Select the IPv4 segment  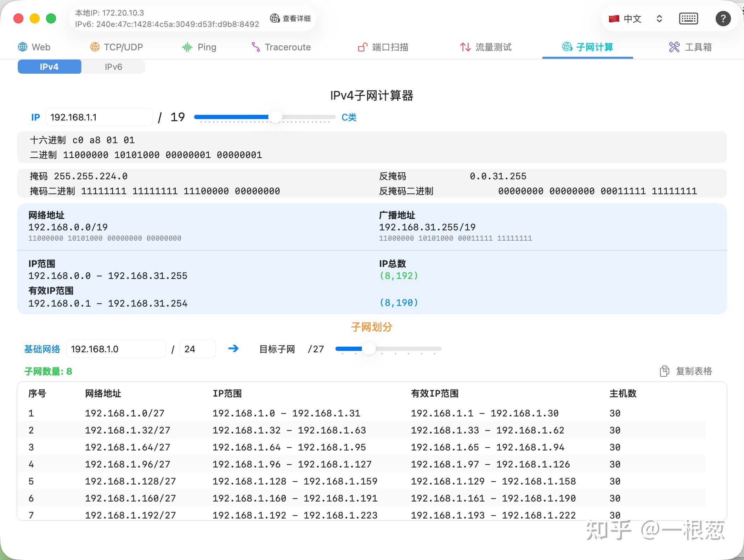pos(49,67)
